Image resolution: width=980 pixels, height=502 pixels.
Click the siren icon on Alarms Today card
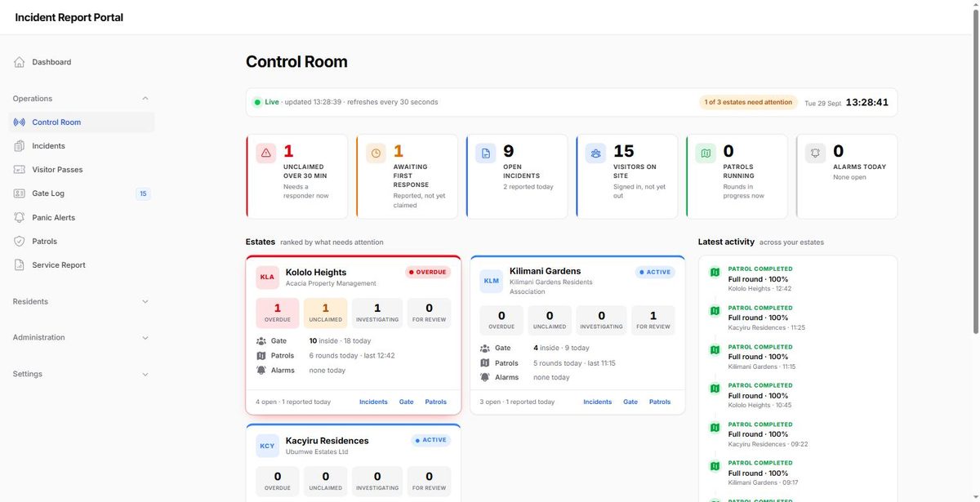pyautogui.click(x=815, y=153)
